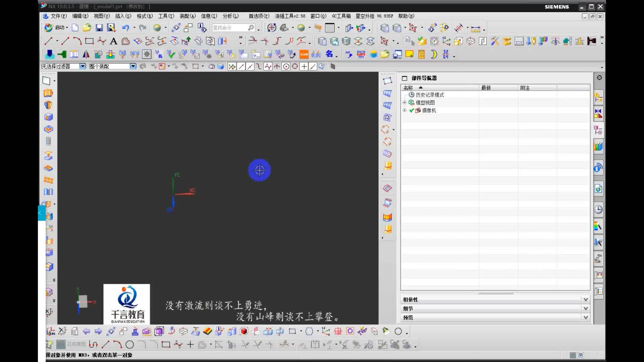The width and height of the screenshot is (644, 362).
Task: Open the Undo history dropdown arrow
Action: 135,28
